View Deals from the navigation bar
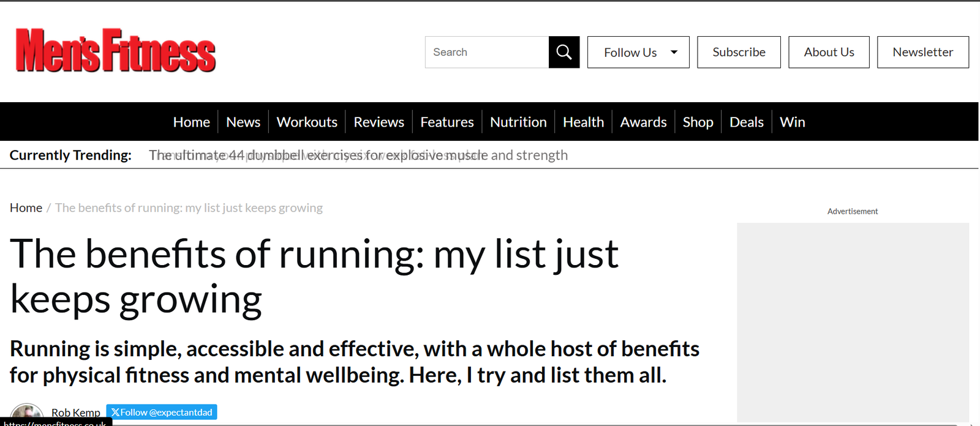 pos(746,122)
